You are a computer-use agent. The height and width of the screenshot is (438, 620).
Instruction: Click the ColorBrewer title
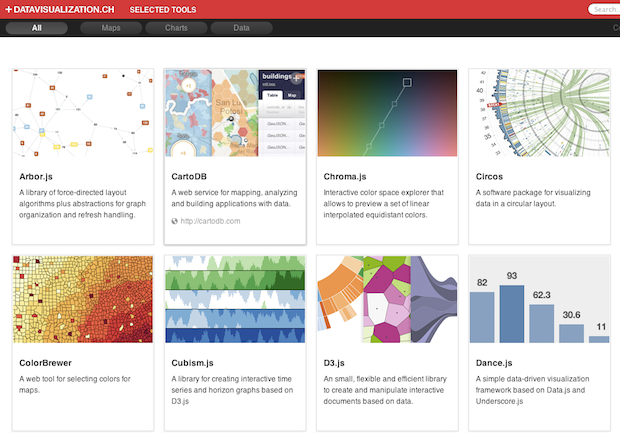(45, 363)
